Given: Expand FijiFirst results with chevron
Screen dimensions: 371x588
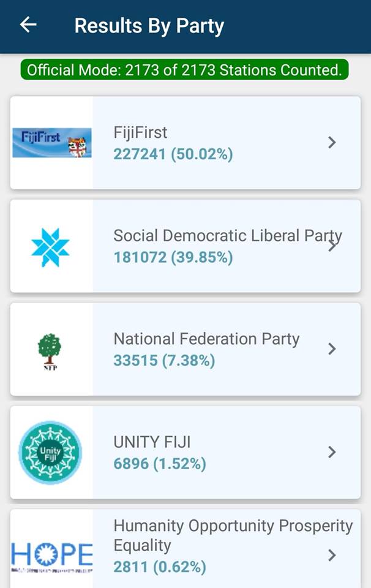Looking at the screenshot, I should pos(332,143).
